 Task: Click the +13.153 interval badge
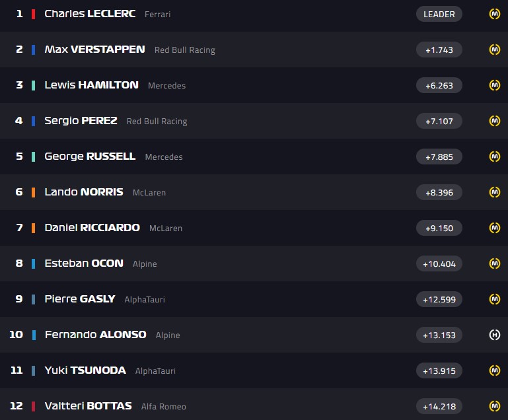click(x=439, y=335)
